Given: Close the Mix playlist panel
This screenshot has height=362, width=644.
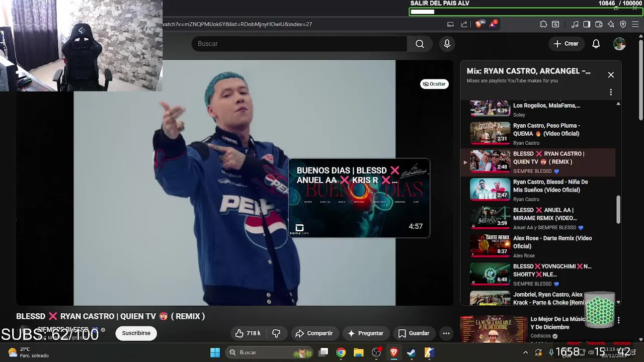Looking at the screenshot, I should [x=611, y=75].
